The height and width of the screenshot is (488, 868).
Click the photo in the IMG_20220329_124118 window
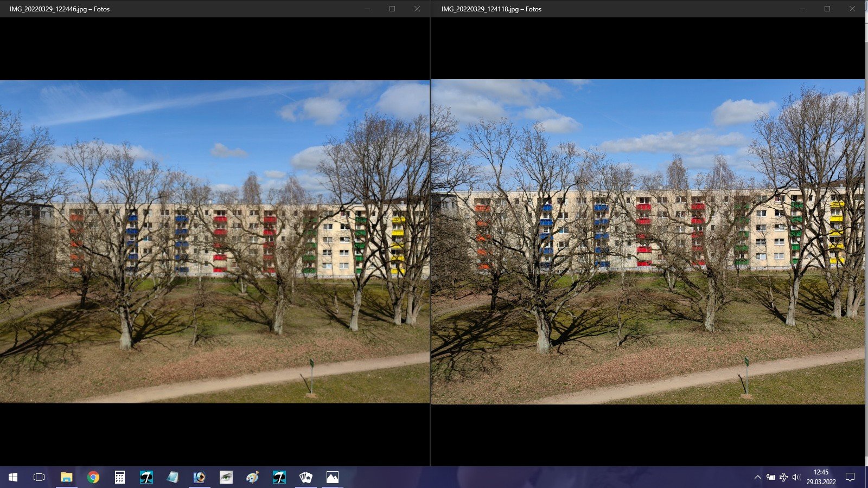648,242
